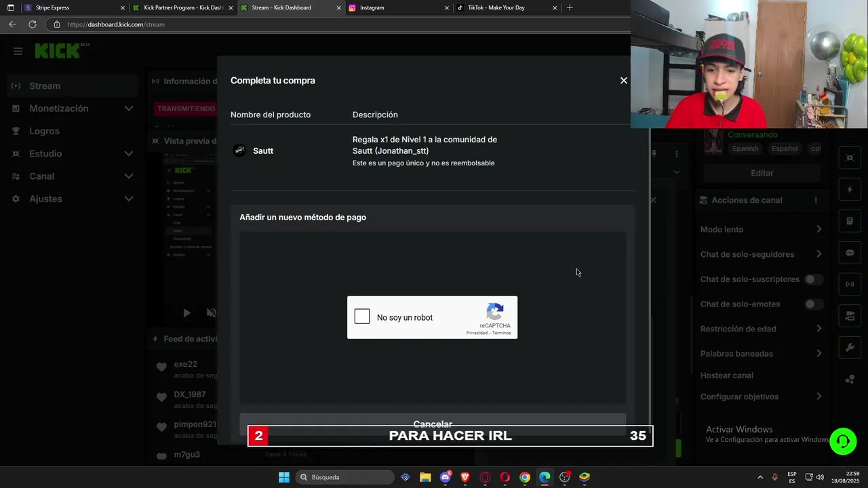This screenshot has height=488, width=868.
Task: Open the reCAPTCHA Términos link
Action: pyautogui.click(x=502, y=333)
